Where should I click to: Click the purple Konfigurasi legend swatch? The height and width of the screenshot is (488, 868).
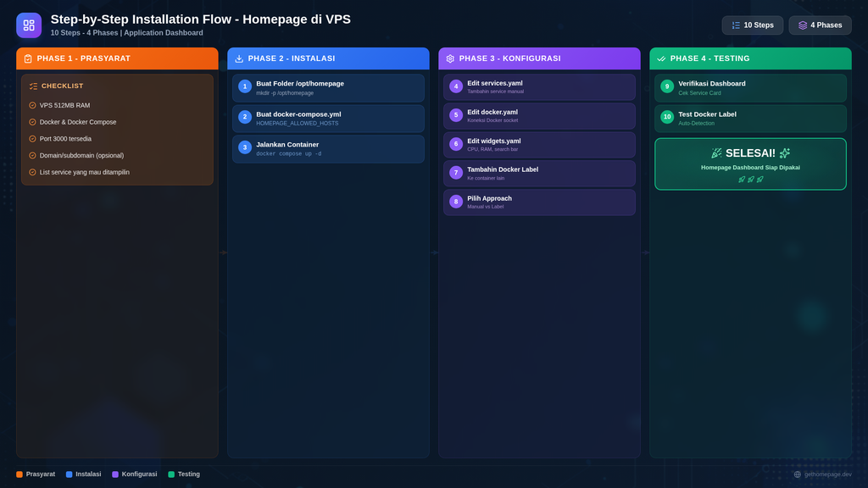click(x=115, y=474)
